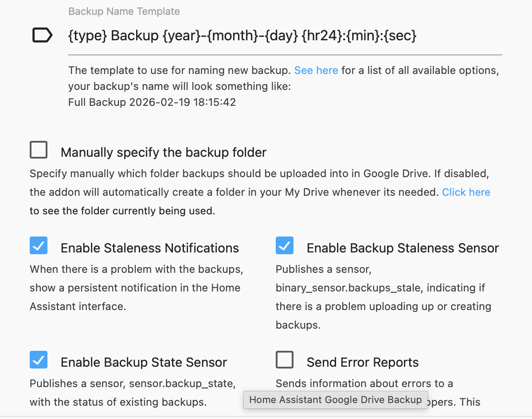The width and height of the screenshot is (532, 419).
Task: Click the 'Enable Staleness Notifications' label text
Action: [150, 248]
